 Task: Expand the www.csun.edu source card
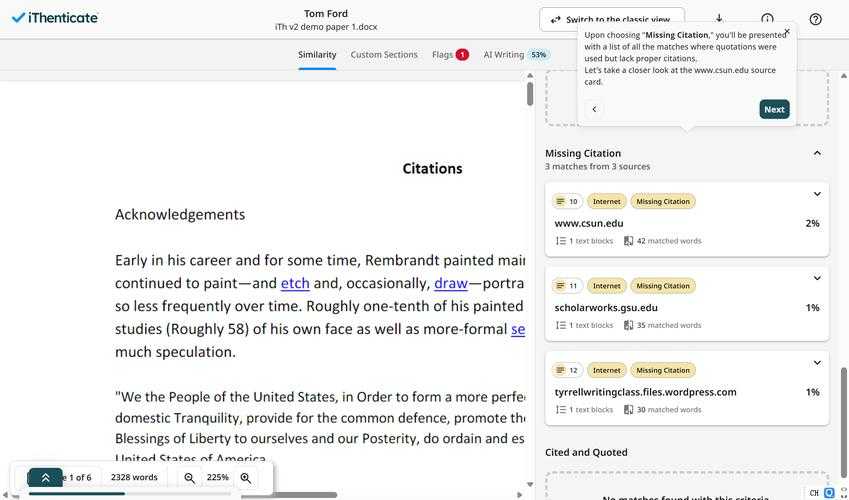(x=816, y=194)
